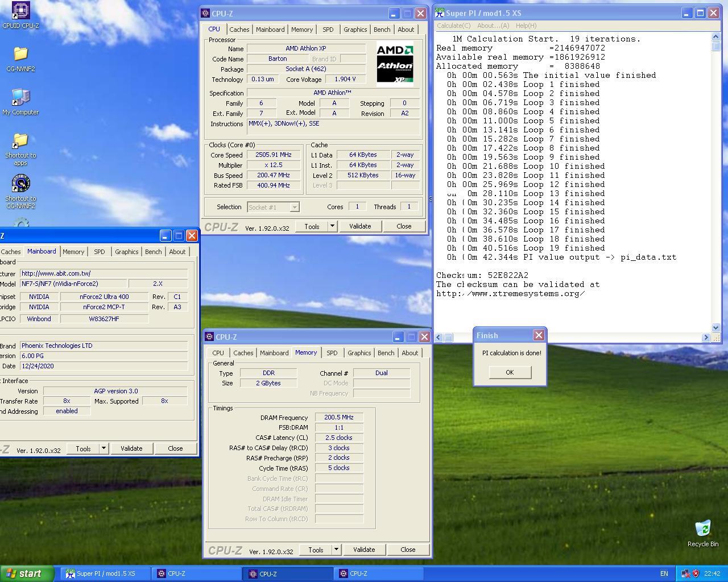The image size is (728, 582).
Task: Click the Super PI vertical scrollbar up arrow
Action: pos(715,37)
